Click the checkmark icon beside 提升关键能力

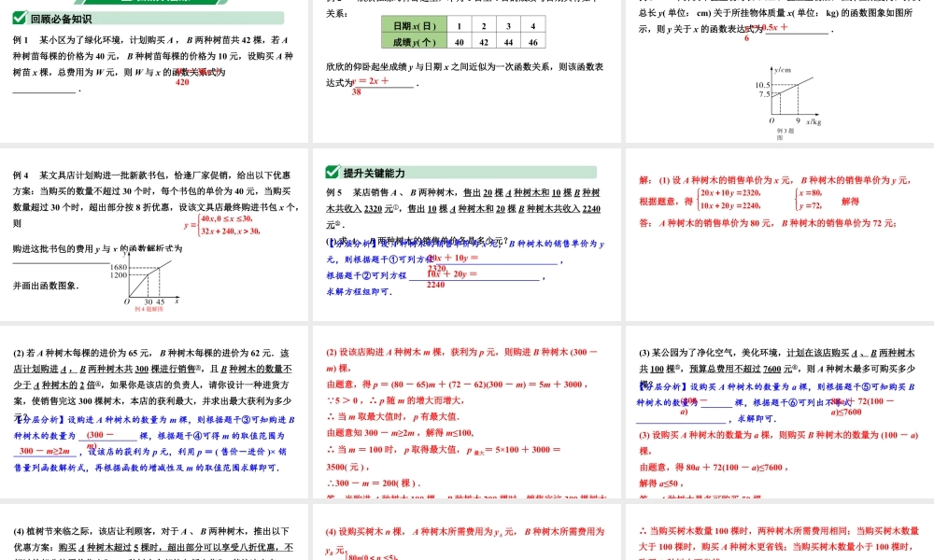333,173
